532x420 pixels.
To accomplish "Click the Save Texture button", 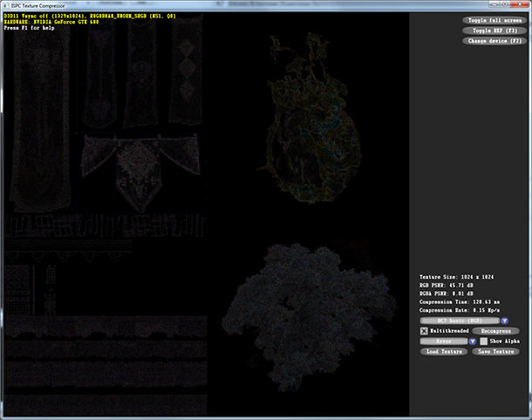I will click(x=495, y=351).
